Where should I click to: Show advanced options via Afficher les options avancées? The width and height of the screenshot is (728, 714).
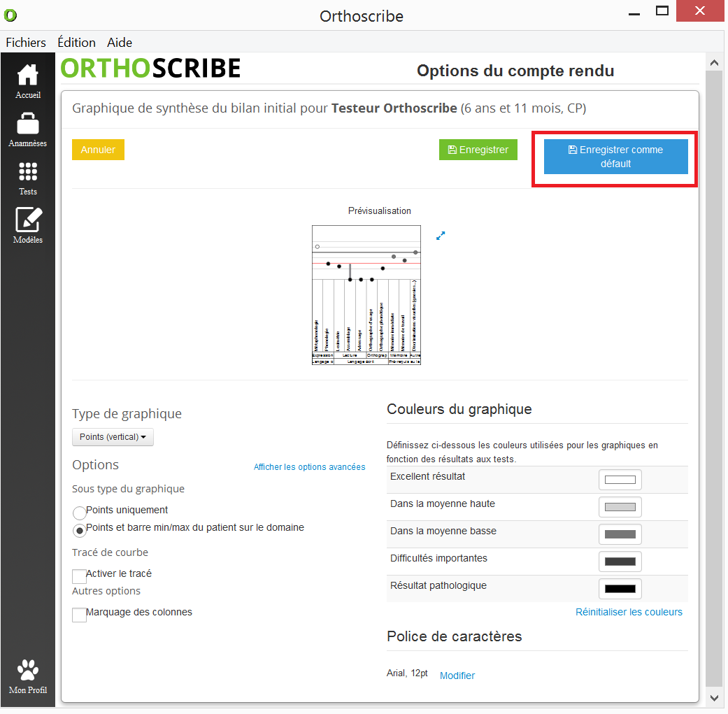click(x=309, y=467)
